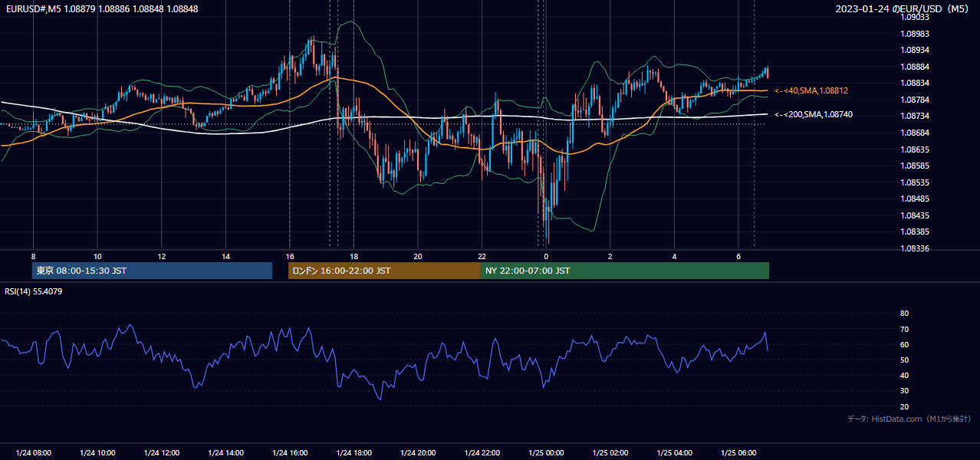Select the London 16:00-22:00 JST session bar
The height and width of the screenshot is (460, 980).
click(x=384, y=271)
